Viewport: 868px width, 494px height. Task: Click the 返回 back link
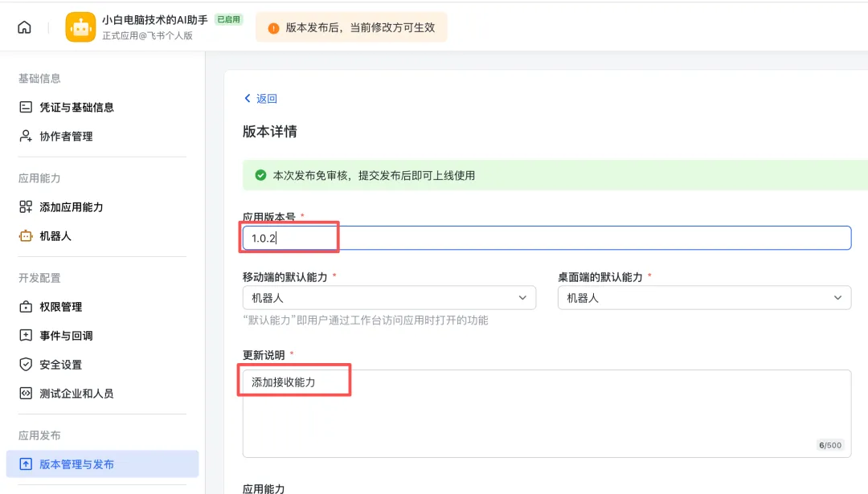coord(260,99)
